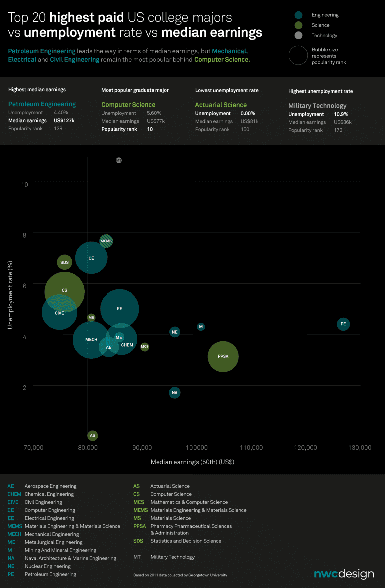
Task: Click the small MT bubble at chart top
Action: tap(119, 160)
